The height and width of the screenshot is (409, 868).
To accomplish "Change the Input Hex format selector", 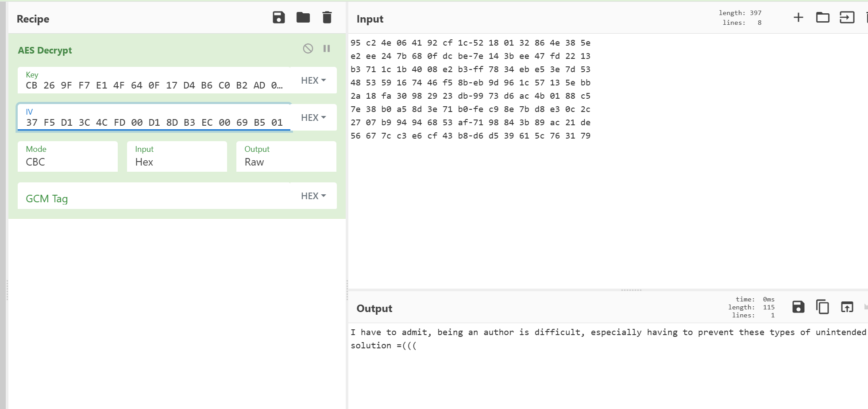I will tap(177, 157).
